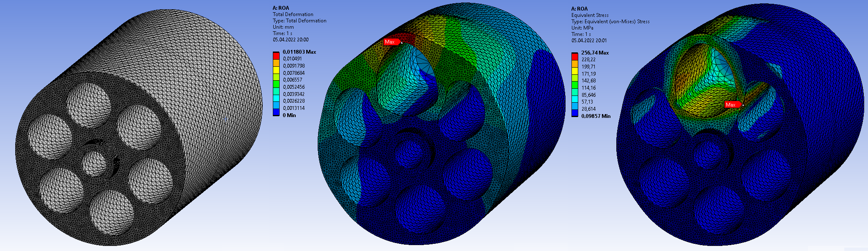Select the red band in the Equivalent Stress legend
868x251 pixels.
pyautogui.click(x=575, y=56)
